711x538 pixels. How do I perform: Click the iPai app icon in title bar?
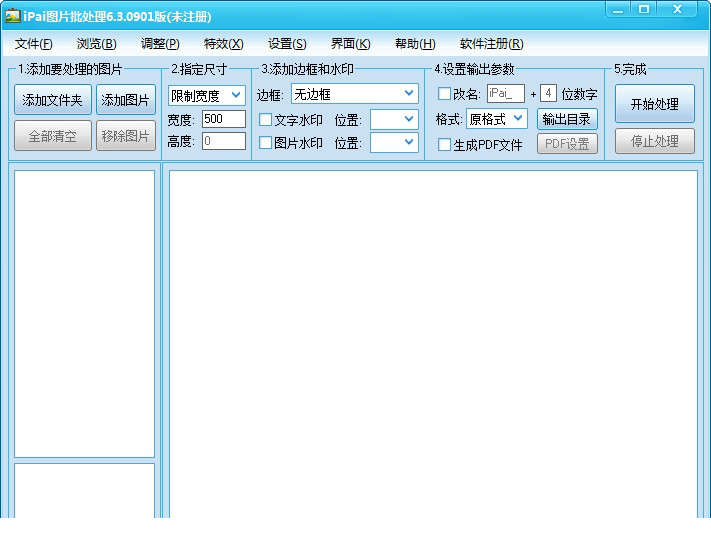pos(12,16)
